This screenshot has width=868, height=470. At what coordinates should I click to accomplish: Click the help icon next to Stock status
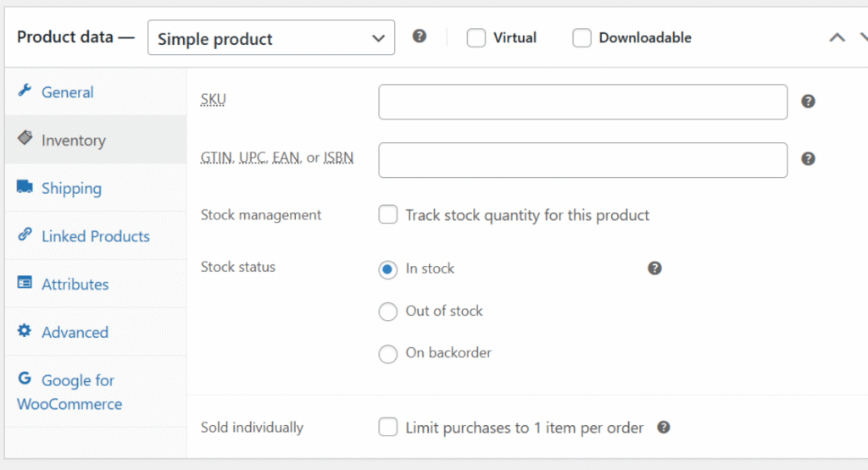click(654, 268)
